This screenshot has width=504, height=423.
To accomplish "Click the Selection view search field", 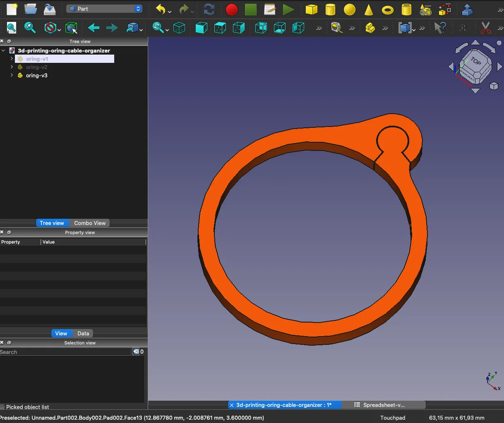I will (65, 352).
